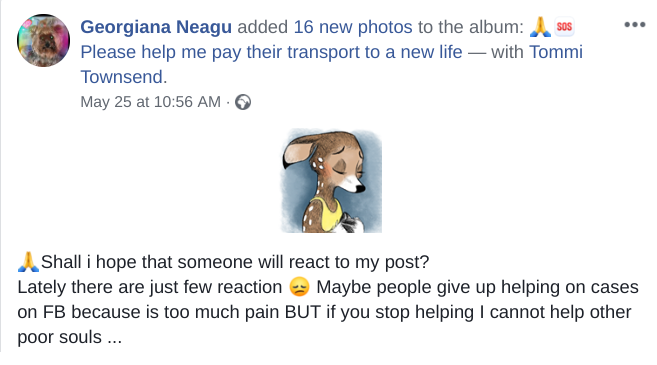Open the post timestamp May 25 at 10:56 AM
This screenshot has width=657, height=365.
pyautogui.click(x=150, y=102)
